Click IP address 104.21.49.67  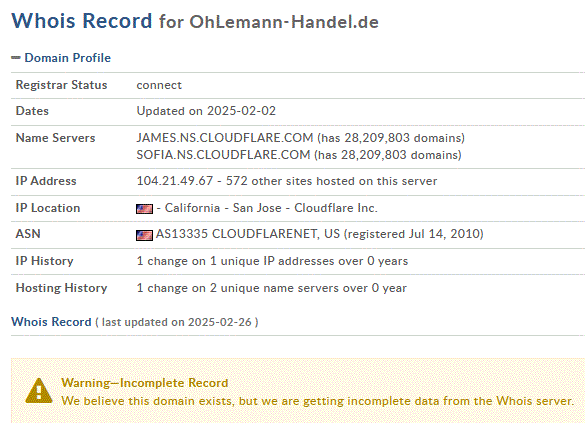(175, 181)
